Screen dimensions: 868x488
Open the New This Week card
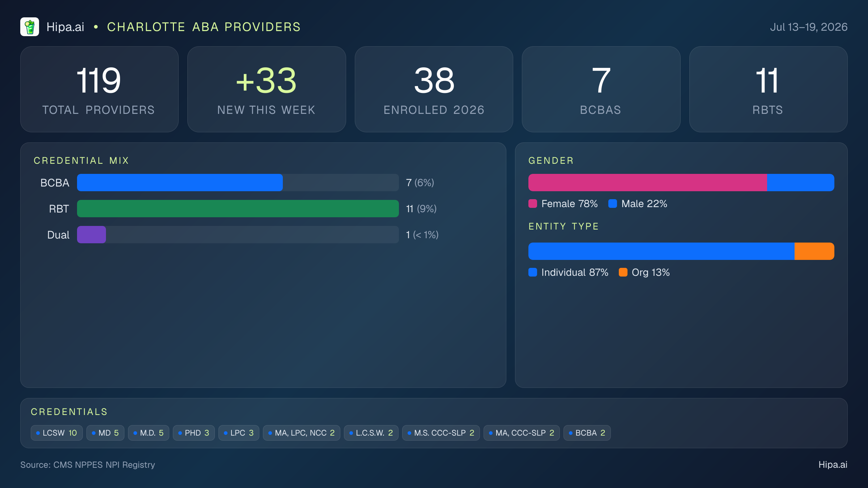coord(267,89)
